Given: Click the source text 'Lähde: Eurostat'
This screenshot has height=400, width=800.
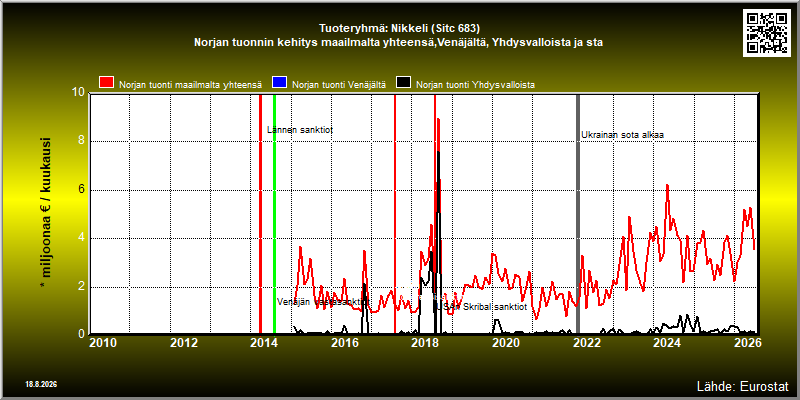Looking at the screenshot, I should (x=743, y=385).
